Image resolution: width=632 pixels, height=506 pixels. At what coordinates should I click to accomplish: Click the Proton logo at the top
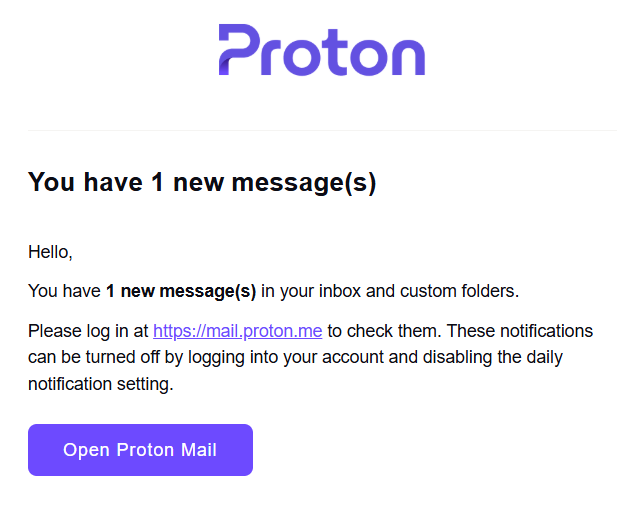tap(322, 50)
